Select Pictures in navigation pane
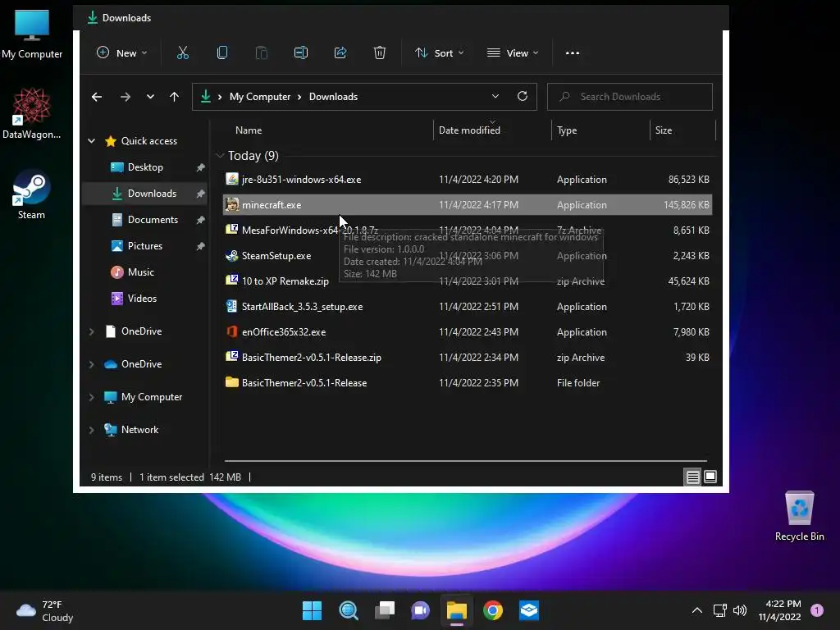This screenshot has width=840, height=630. click(144, 246)
